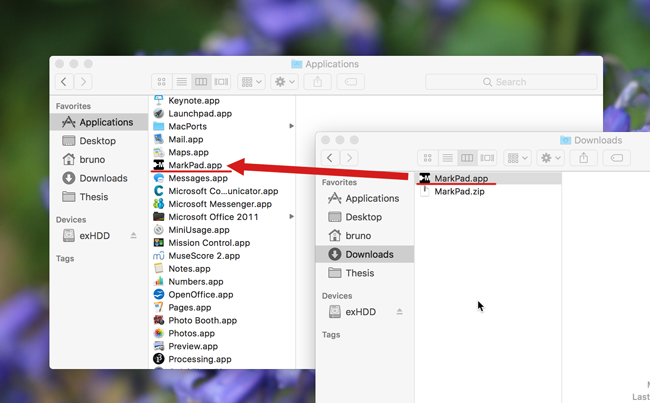650x403 pixels.
Task: Switch Applications window to icon view
Action: [161, 82]
